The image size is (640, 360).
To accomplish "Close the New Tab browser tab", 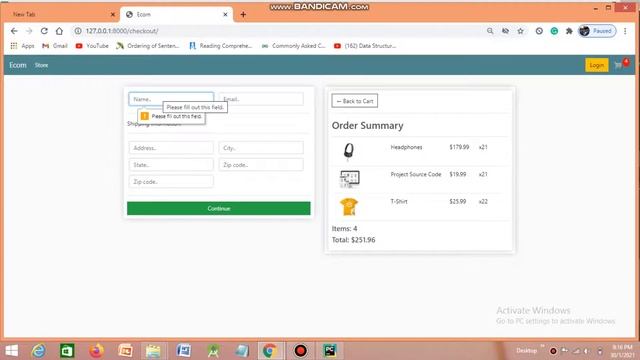I will [x=113, y=14].
